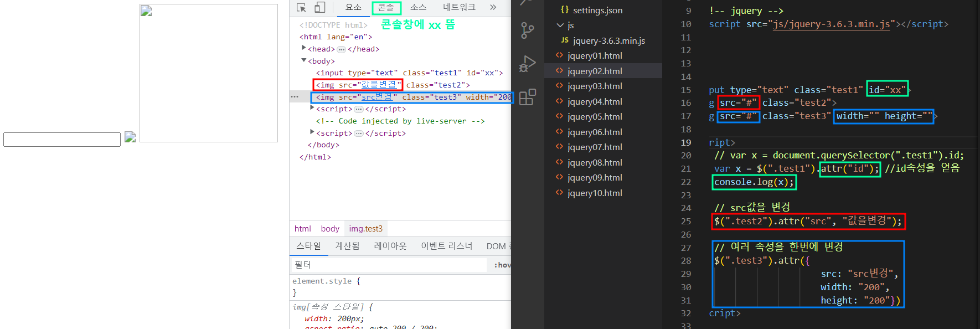Open jquery-3.6.3.min.js file
Viewport: 980px width, 329px height.
(609, 40)
